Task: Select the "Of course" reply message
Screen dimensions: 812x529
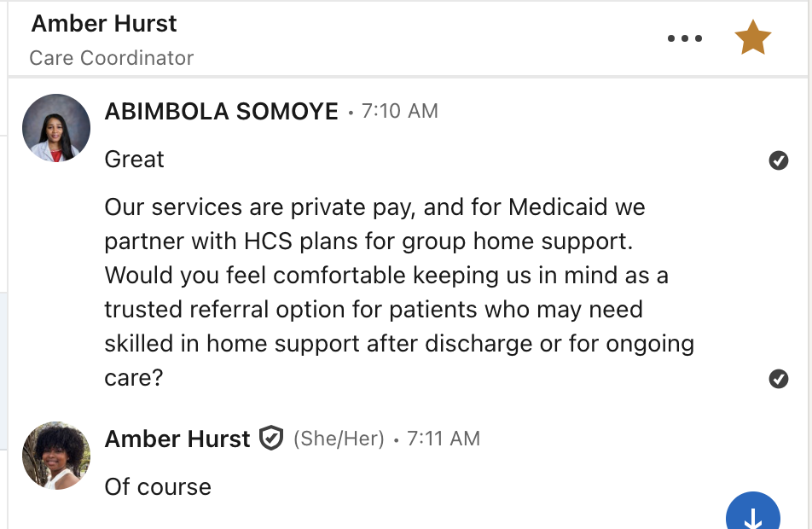Action: click(x=158, y=487)
